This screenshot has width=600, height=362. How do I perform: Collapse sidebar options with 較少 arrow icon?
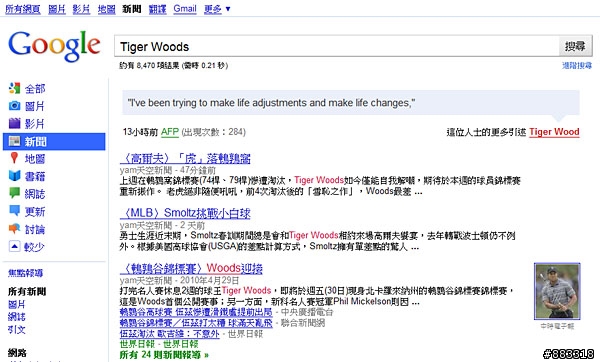(x=15, y=246)
